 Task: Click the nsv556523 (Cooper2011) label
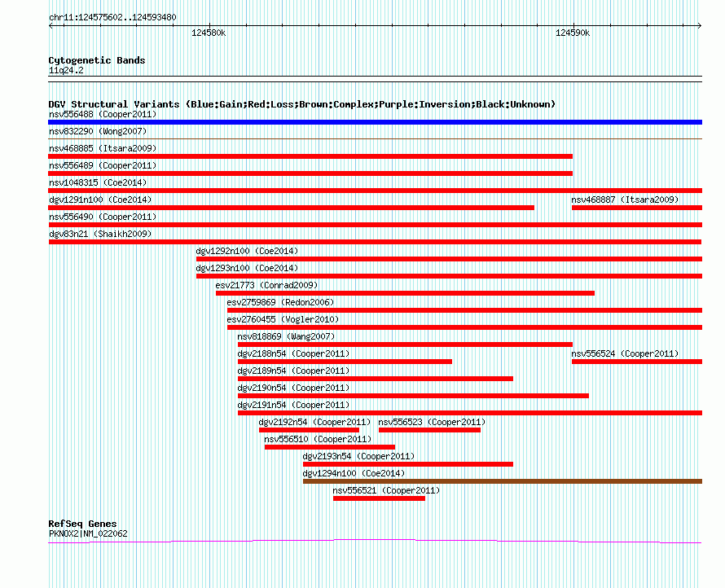coord(432,422)
